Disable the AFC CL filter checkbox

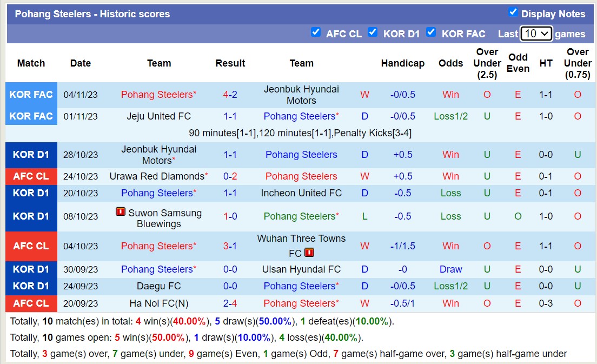coord(316,32)
